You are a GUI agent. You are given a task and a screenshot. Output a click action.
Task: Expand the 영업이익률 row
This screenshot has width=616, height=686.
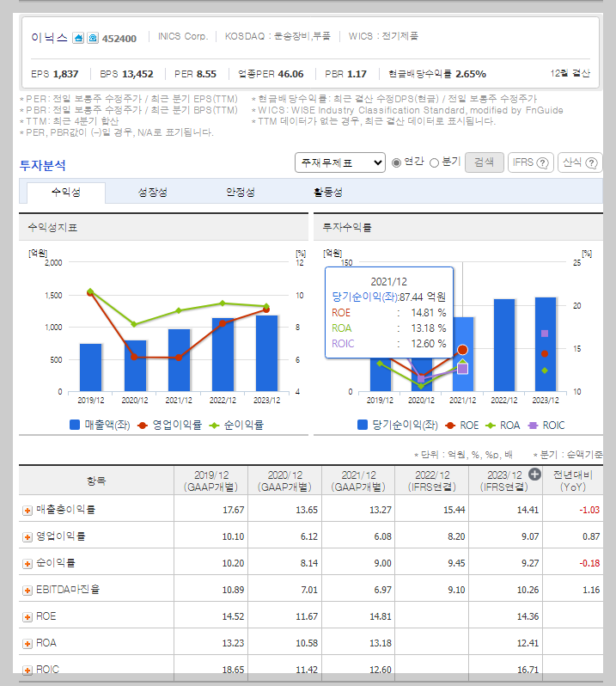click(27, 537)
